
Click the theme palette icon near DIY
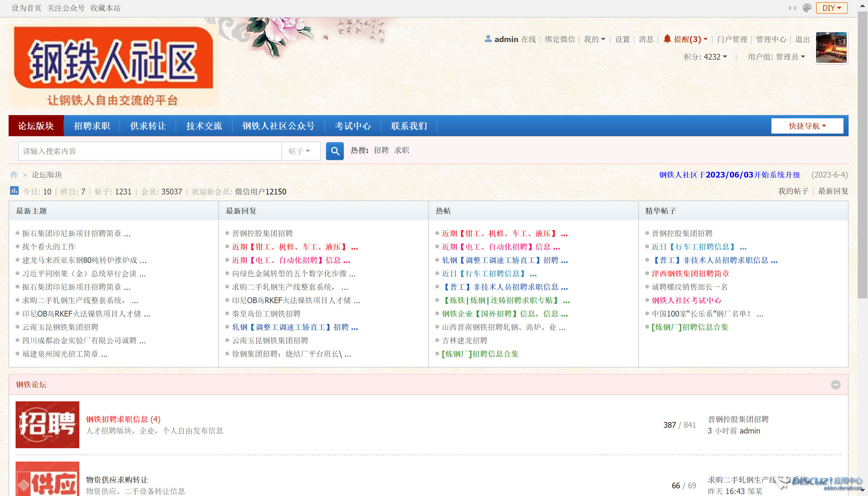[807, 8]
